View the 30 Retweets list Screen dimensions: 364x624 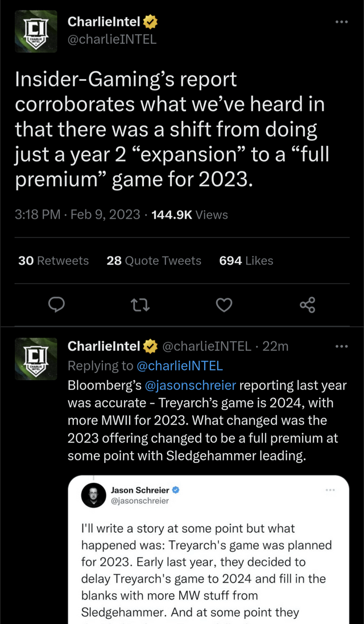[53, 261]
